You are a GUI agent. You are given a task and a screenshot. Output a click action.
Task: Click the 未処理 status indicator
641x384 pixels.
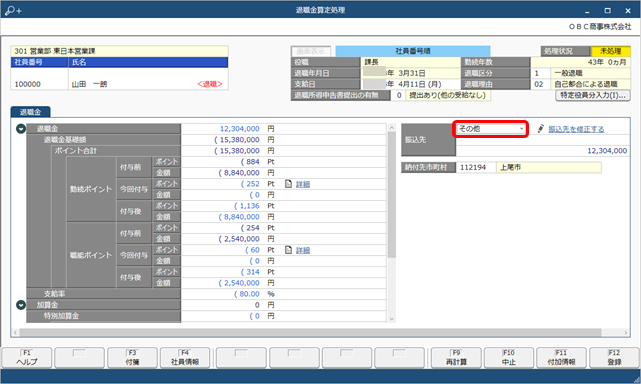click(611, 51)
